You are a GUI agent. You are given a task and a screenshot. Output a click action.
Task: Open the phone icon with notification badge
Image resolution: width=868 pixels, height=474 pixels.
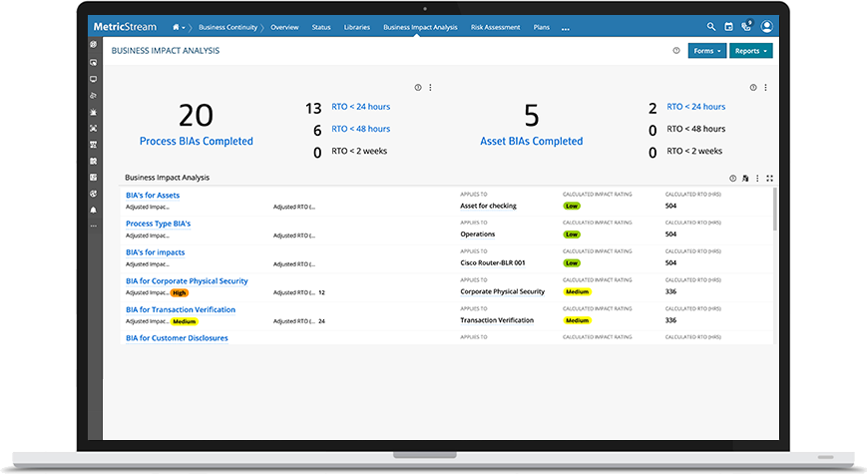pos(746,26)
